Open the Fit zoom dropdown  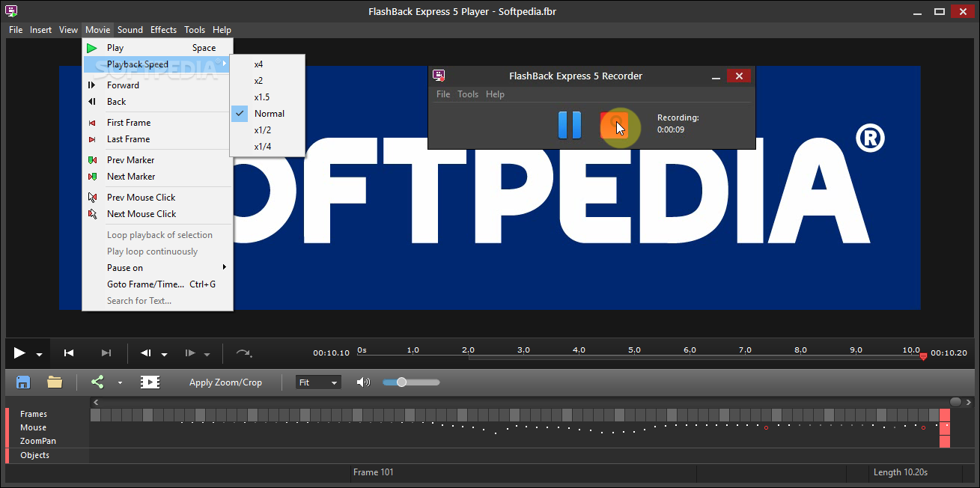tap(318, 382)
